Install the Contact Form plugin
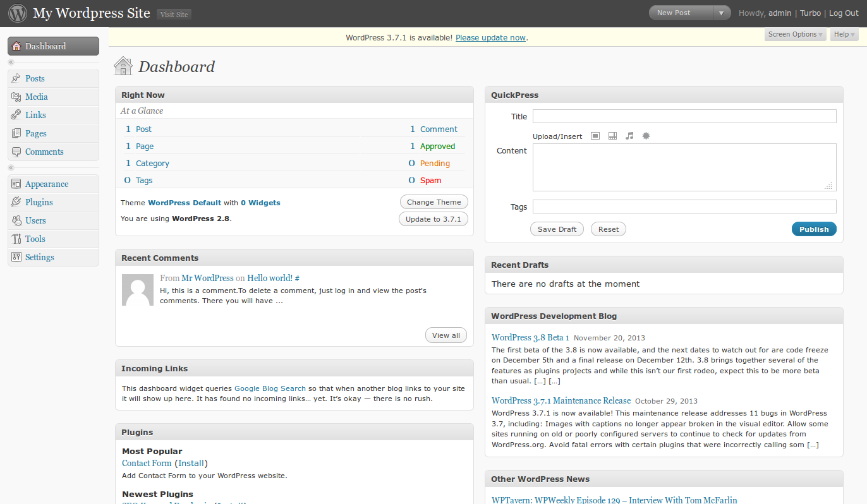The width and height of the screenshot is (867, 504). (x=191, y=463)
